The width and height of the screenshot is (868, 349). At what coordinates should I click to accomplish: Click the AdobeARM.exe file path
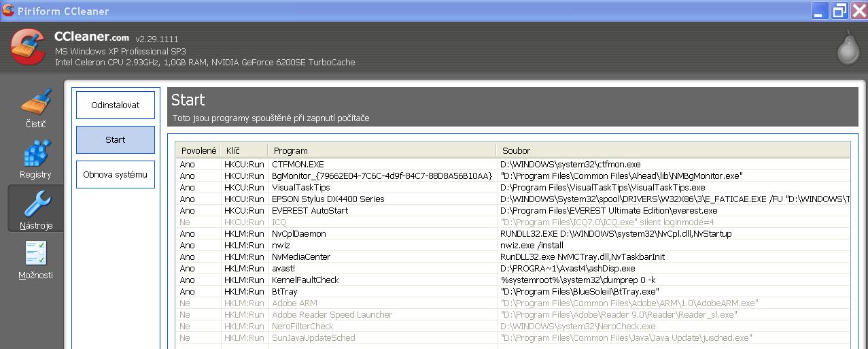[629, 303]
